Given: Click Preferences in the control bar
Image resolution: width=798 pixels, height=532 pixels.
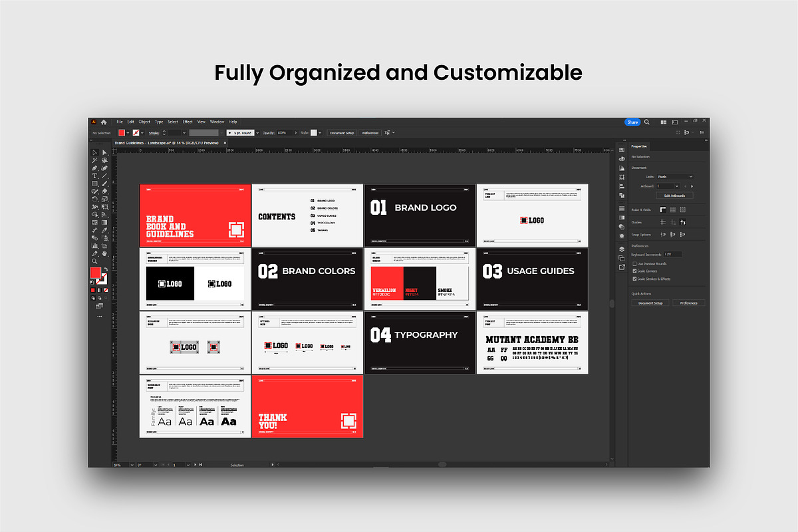Looking at the screenshot, I should click(370, 133).
